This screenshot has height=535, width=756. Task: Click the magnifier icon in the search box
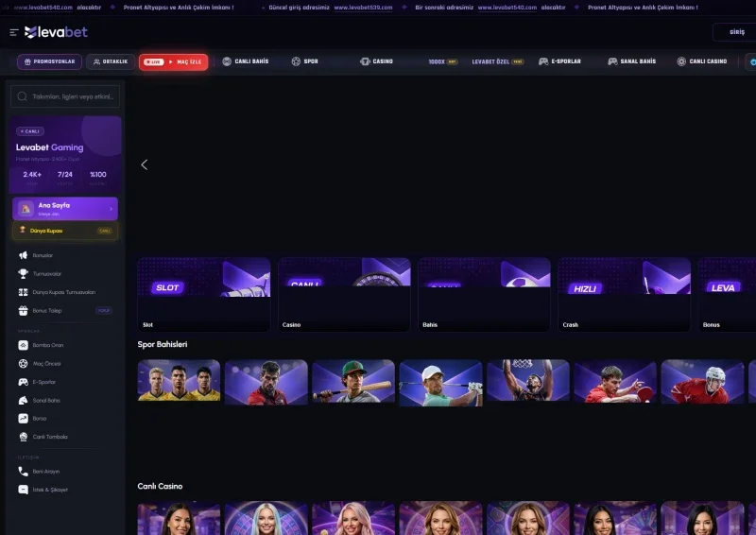pyautogui.click(x=22, y=96)
